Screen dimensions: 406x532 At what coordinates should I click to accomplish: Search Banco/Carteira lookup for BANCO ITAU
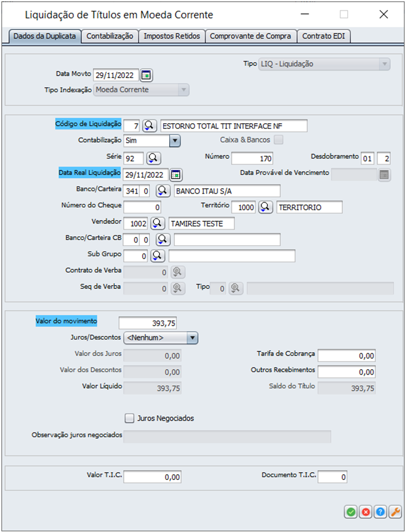tap(163, 190)
